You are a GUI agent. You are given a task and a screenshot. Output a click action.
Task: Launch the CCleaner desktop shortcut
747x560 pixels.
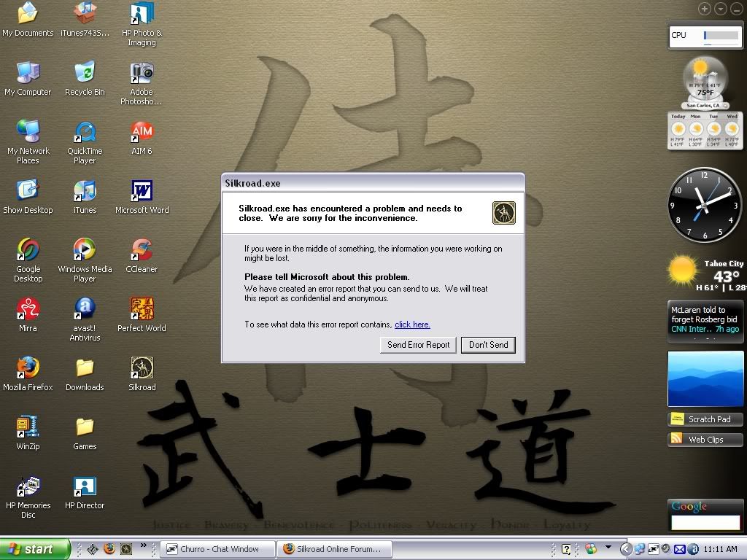(142, 256)
